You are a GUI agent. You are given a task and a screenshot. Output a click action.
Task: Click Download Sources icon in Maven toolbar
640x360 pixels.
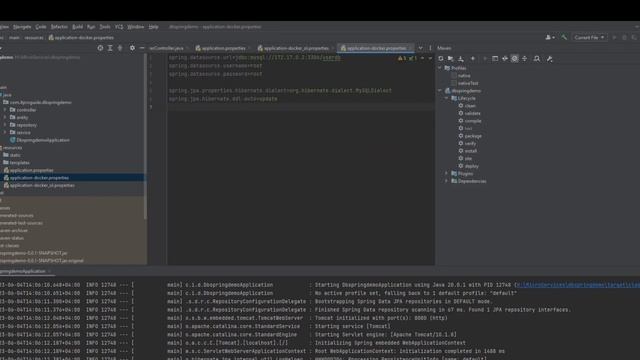pyautogui.click(x=461, y=59)
